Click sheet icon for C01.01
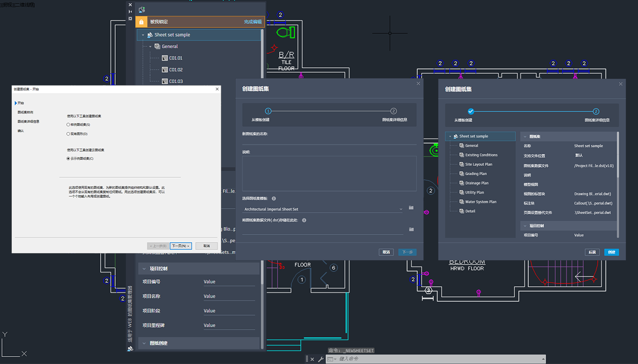This screenshot has width=638, height=364. point(165,58)
